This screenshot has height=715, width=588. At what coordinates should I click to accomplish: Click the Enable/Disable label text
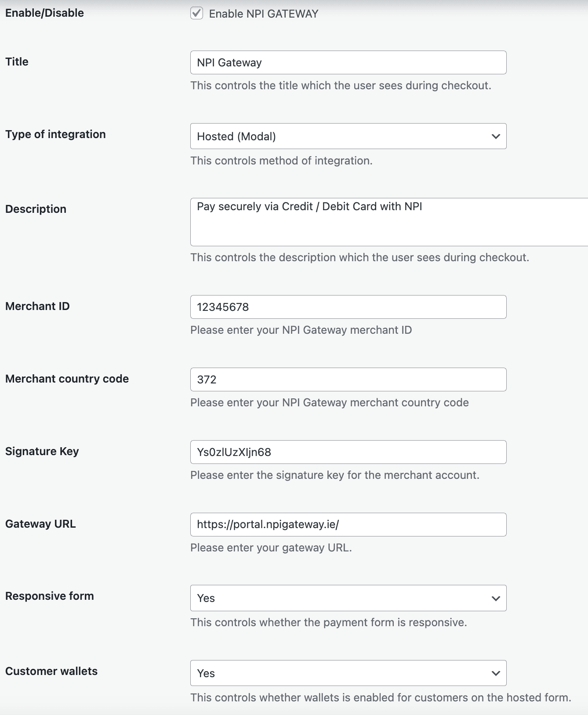[44, 13]
